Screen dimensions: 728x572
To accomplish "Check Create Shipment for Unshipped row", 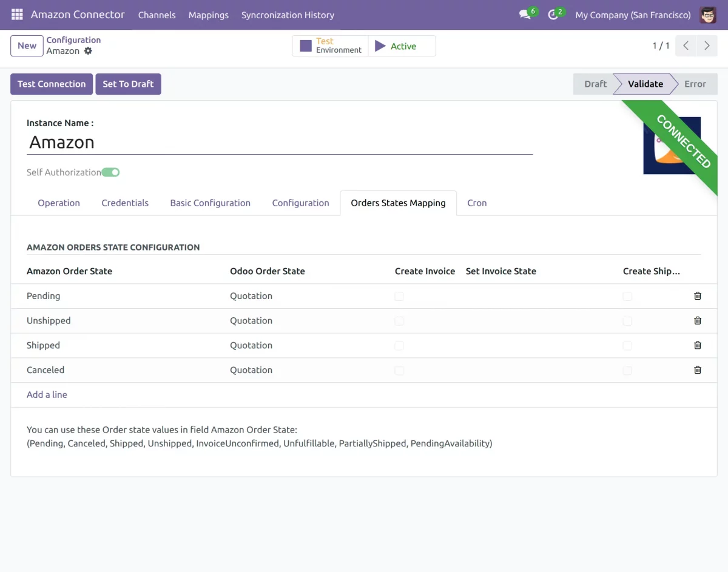I will 627,321.
